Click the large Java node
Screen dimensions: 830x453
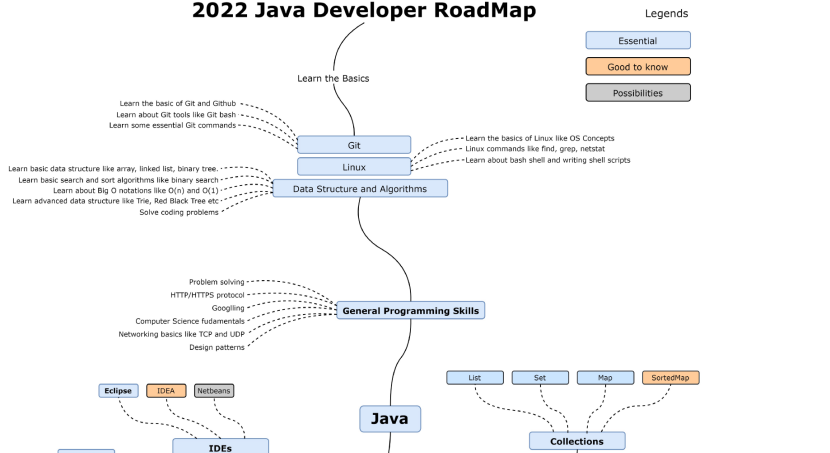pos(390,418)
